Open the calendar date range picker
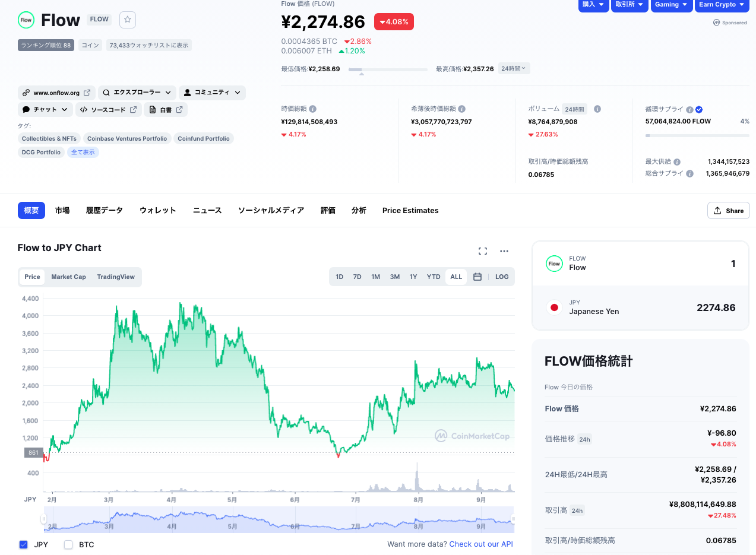 click(x=477, y=277)
